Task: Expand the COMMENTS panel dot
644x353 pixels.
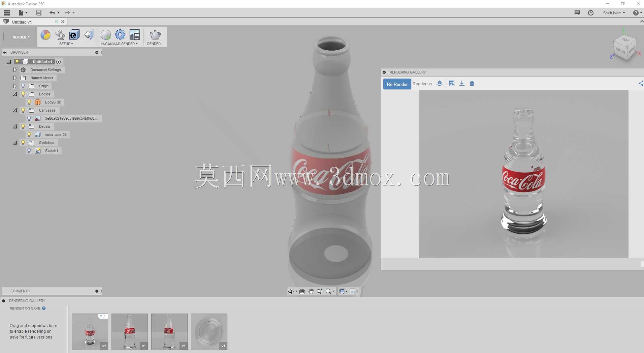Action: point(97,291)
